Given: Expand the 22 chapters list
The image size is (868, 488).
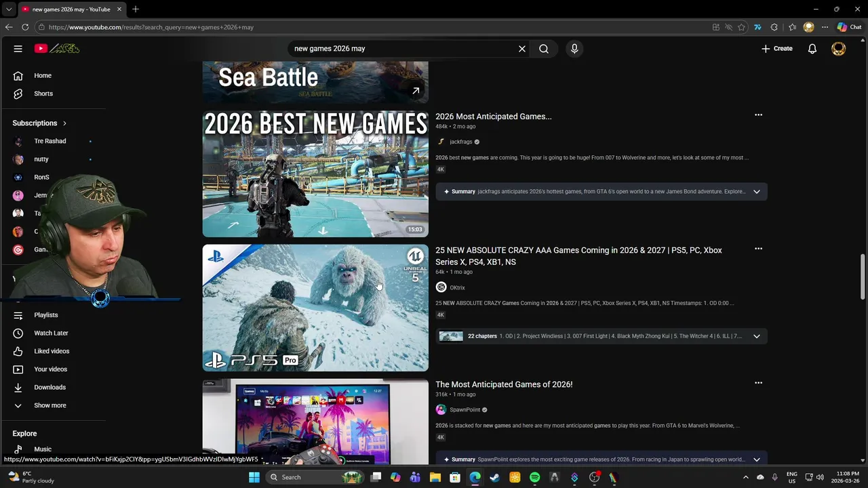Looking at the screenshot, I should pyautogui.click(x=757, y=336).
